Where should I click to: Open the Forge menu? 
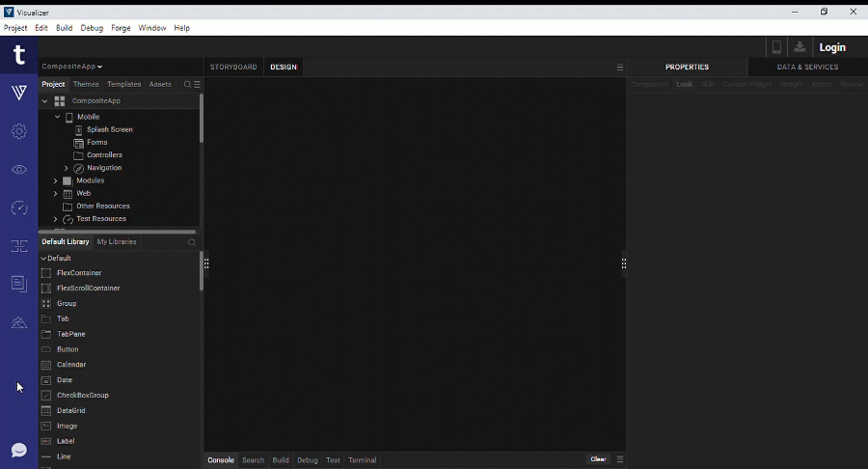click(x=121, y=28)
